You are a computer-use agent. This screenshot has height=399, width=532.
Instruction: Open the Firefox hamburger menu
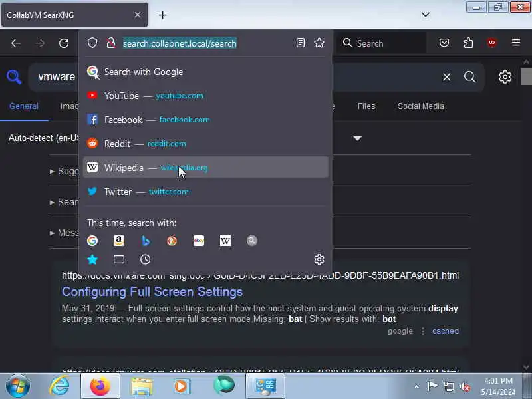click(x=516, y=43)
